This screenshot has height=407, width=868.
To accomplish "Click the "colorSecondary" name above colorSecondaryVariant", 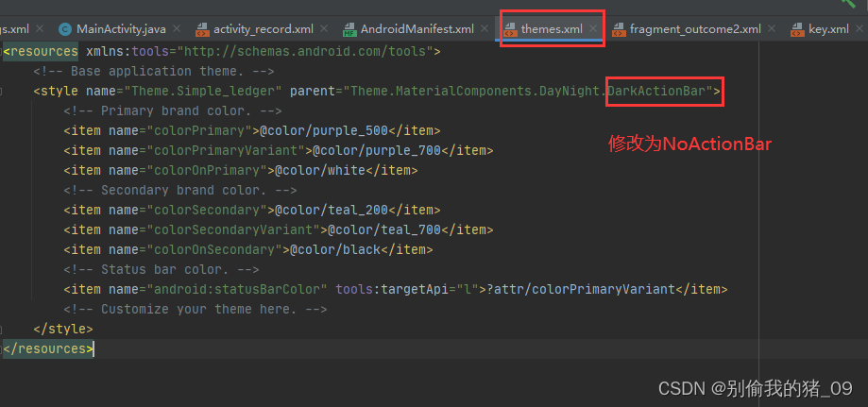I will coord(207,211).
